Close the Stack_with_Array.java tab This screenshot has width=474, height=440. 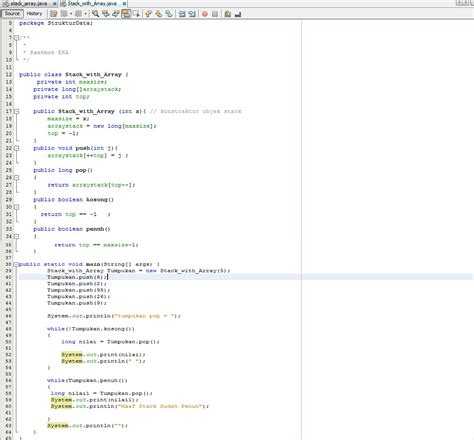pyautogui.click(x=124, y=4)
